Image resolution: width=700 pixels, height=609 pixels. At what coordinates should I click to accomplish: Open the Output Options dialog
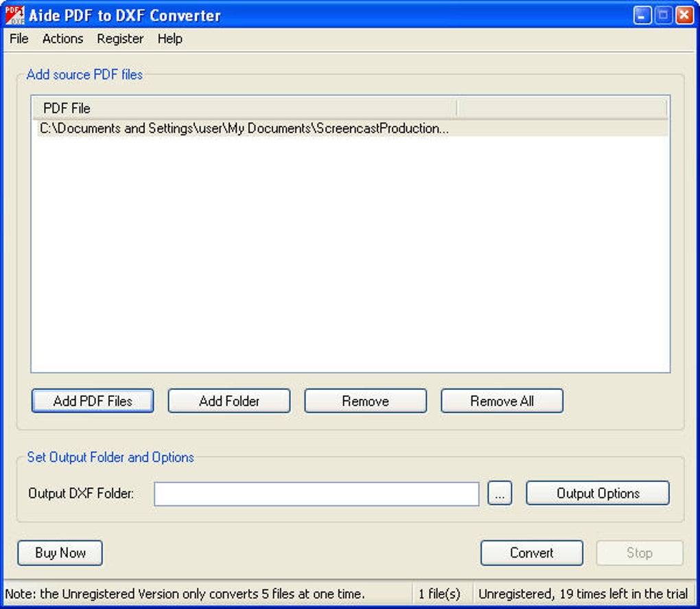[x=598, y=494]
